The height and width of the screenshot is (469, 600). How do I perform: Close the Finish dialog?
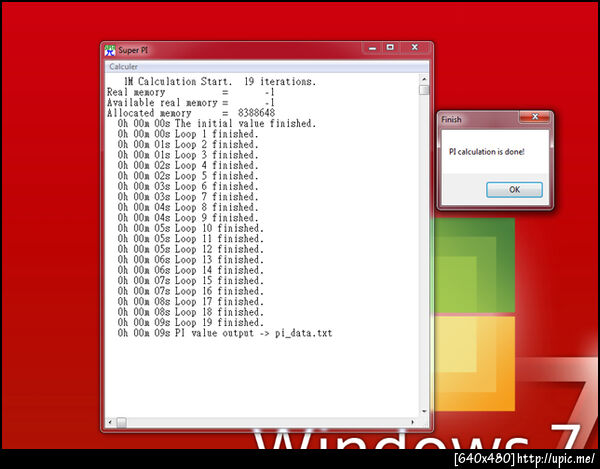tap(535, 117)
